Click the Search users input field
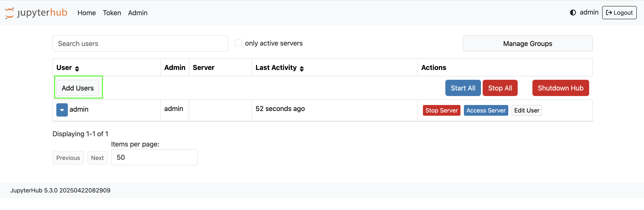Viewport: 644px width, 210px height. tap(140, 43)
